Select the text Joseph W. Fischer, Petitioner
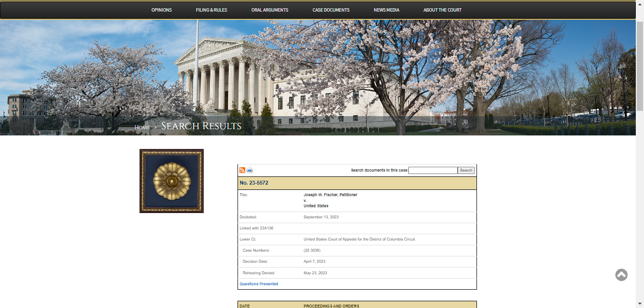 pyautogui.click(x=331, y=195)
